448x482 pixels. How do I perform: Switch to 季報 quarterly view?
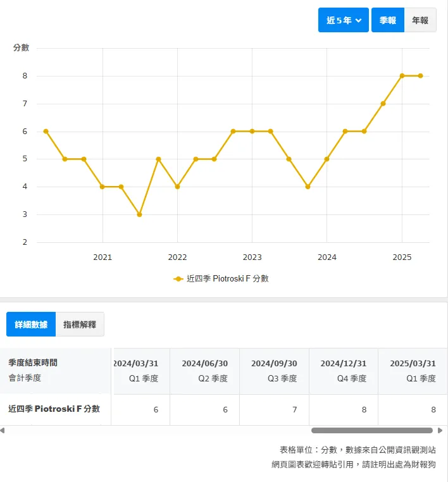(388, 20)
